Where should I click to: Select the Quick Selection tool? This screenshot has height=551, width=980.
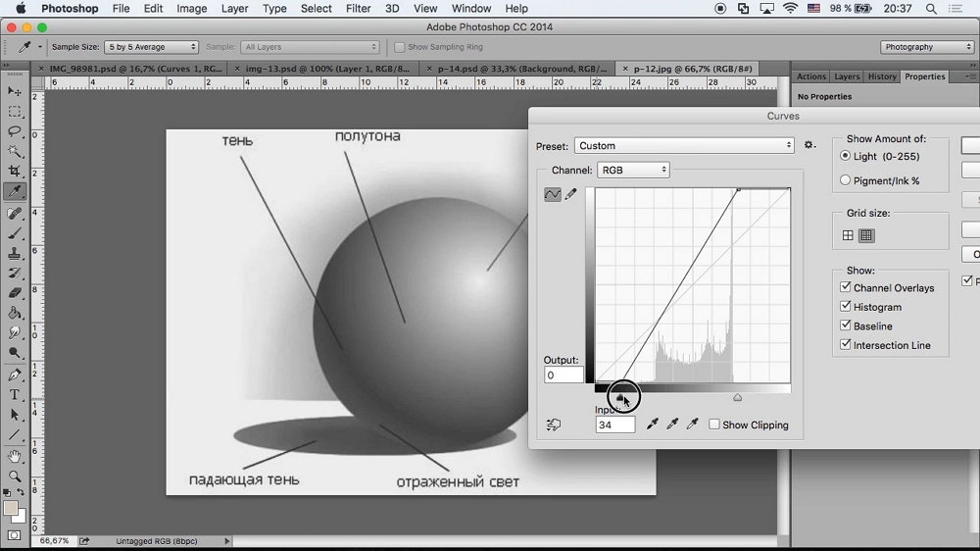coord(15,151)
